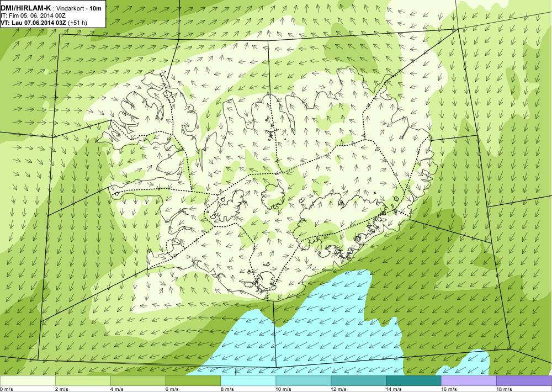Click the "(+51 h)" forecast offset text
This screenshot has width=552, height=392.
[x=77, y=23]
